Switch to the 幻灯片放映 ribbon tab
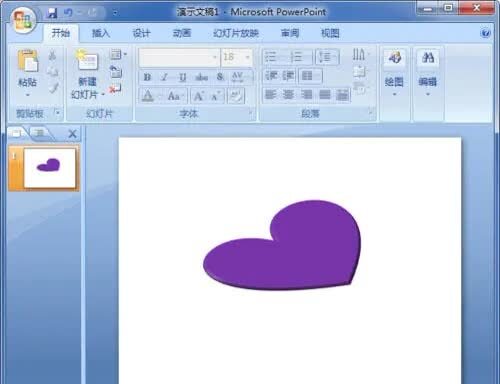The height and width of the screenshot is (384, 500). 236,33
